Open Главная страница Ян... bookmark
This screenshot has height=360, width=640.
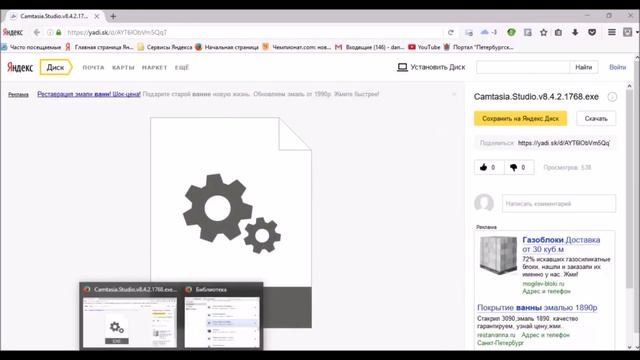[x=100, y=47]
